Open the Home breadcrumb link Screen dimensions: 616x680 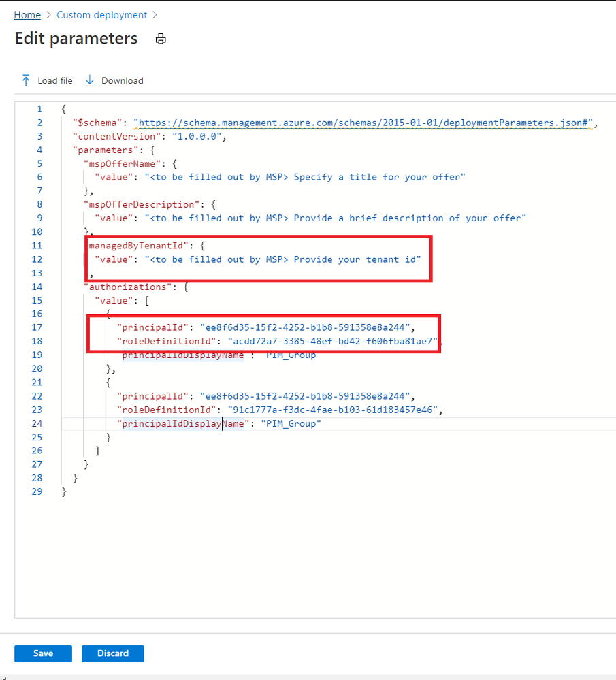[x=27, y=15]
